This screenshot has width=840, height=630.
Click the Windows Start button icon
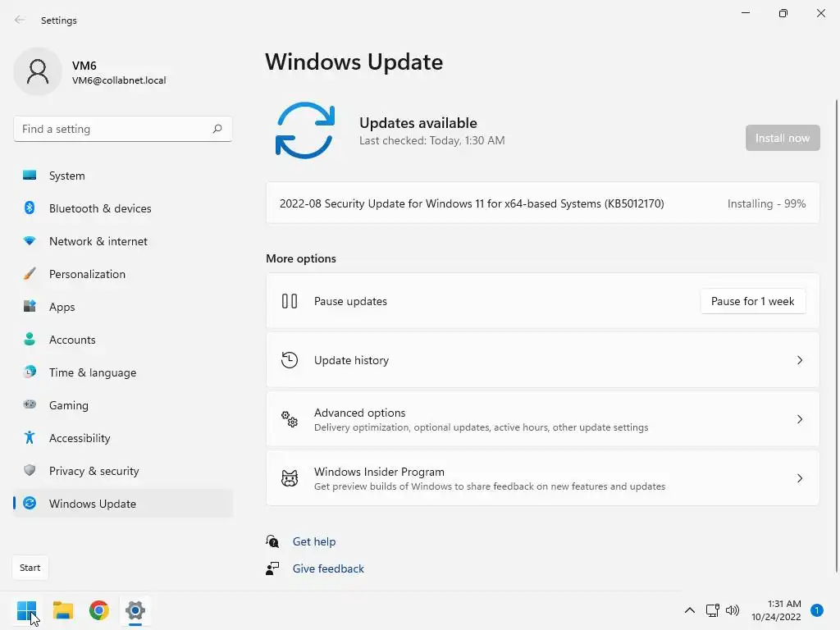(x=27, y=610)
